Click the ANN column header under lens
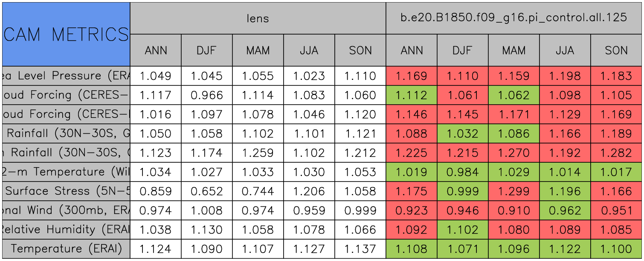The height and width of the screenshot is (261, 644). 156,50
